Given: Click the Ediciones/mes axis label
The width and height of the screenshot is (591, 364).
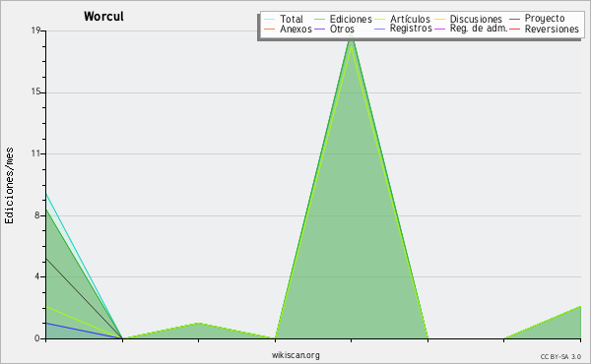Looking at the screenshot, I should (9, 186).
